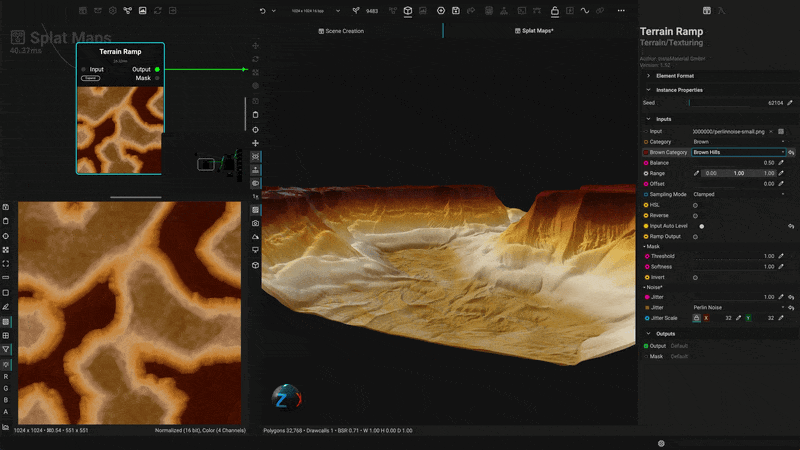Click the axis orientation gizmo in 3D view
The height and width of the screenshot is (450, 800).
tap(287, 398)
